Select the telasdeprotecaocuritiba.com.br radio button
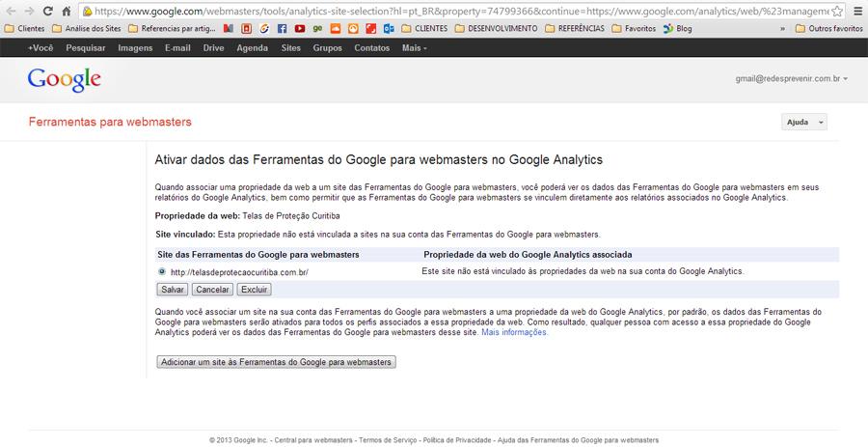 (162, 271)
